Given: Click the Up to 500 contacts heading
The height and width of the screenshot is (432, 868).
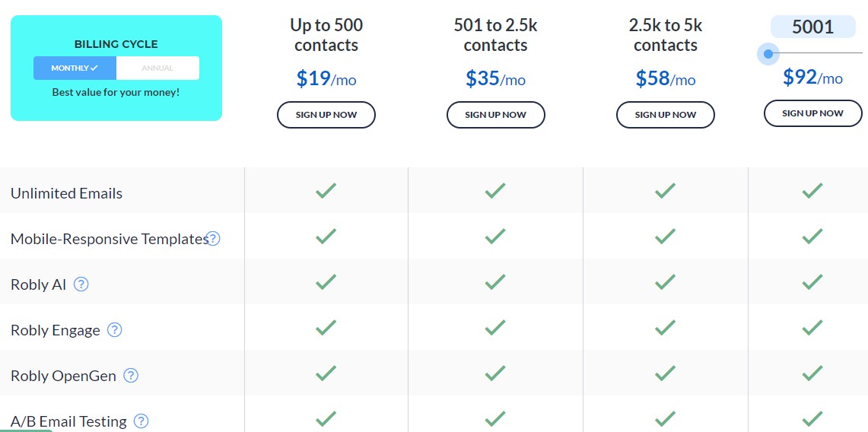Looking at the screenshot, I should pyautogui.click(x=326, y=35).
